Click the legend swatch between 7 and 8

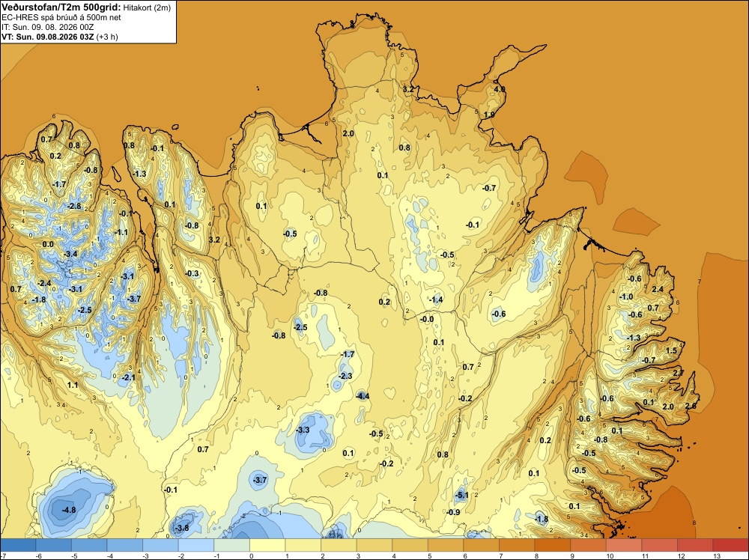point(518,545)
